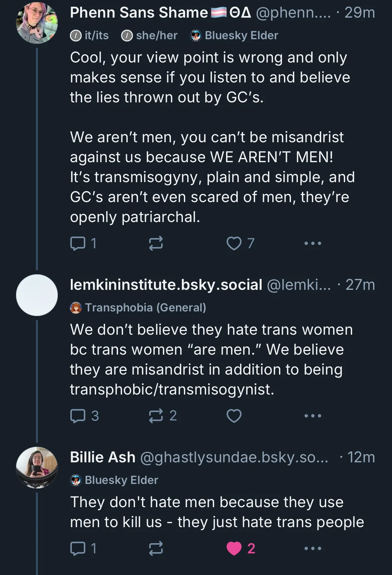This screenshot has width=392, height=575.
Task: Unlike Billie Ash's post
Action: pos(234,548)
